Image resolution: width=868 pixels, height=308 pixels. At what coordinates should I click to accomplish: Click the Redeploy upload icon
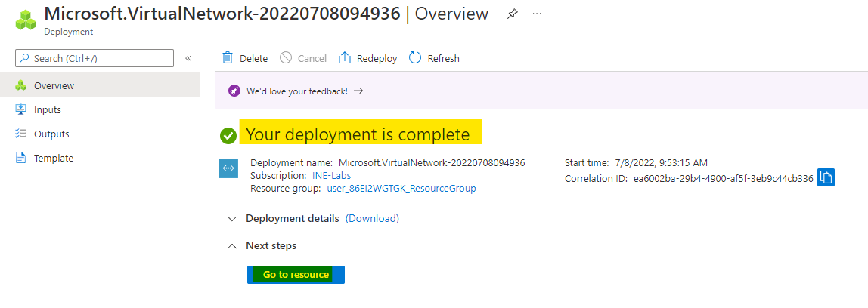point(345,58)
